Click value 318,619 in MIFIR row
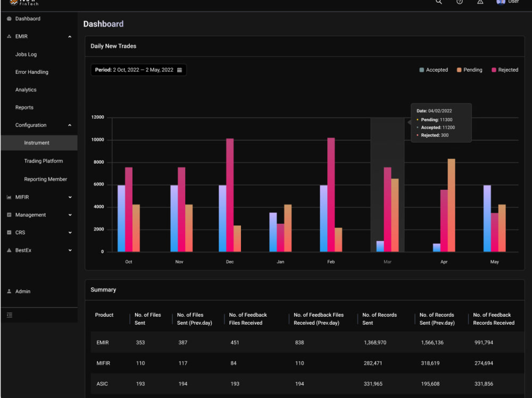532x398 pixels. point(430,363)
